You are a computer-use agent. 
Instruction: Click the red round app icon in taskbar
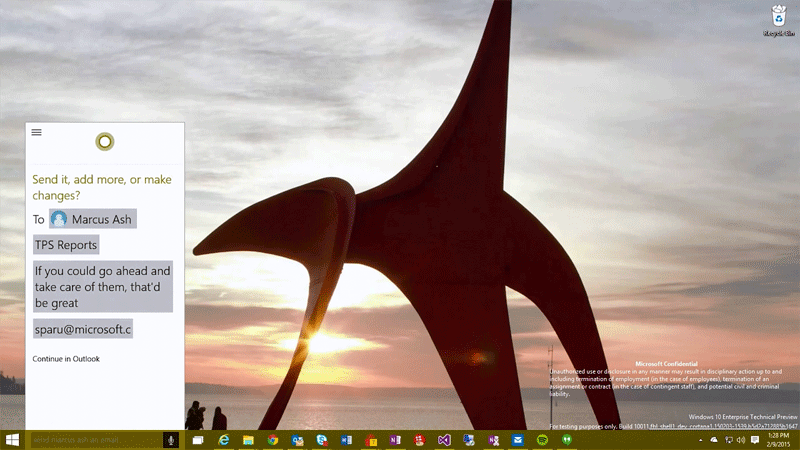click(x=419, y=440)
